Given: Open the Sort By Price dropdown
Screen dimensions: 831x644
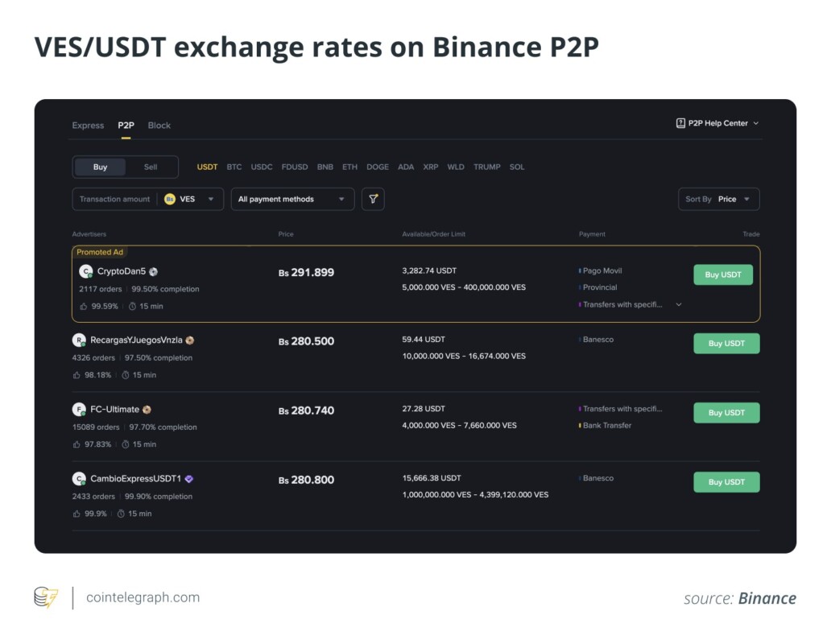Looking at the screenshot, I should 718,199.
